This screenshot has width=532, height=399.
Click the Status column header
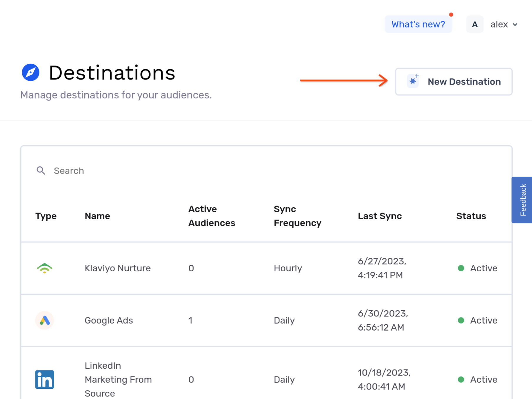tap(471, 216)
